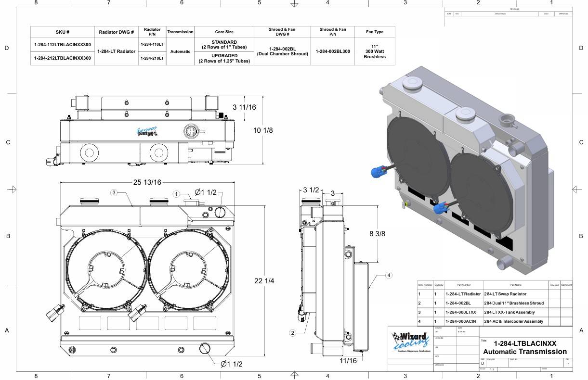Image resolution: width=588 pixels, height=380 pixels.
Task: Click balloon callout number 1
Action: [x=177, y=194]
